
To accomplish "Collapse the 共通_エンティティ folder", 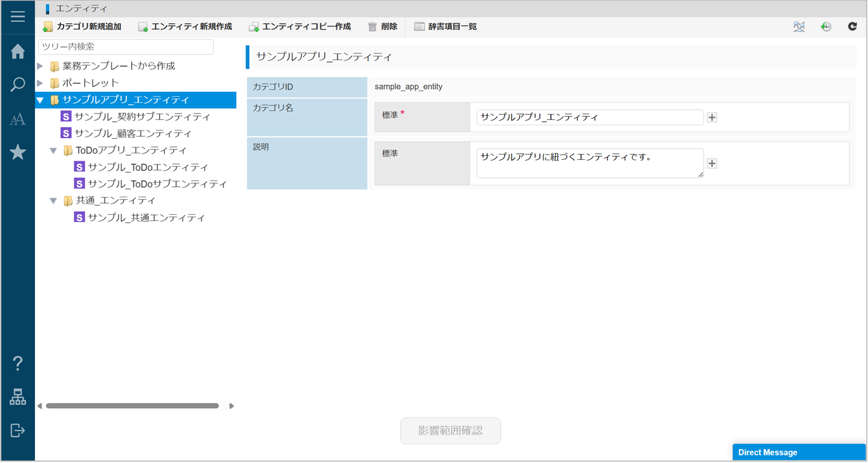I will [x=53, y=201].
